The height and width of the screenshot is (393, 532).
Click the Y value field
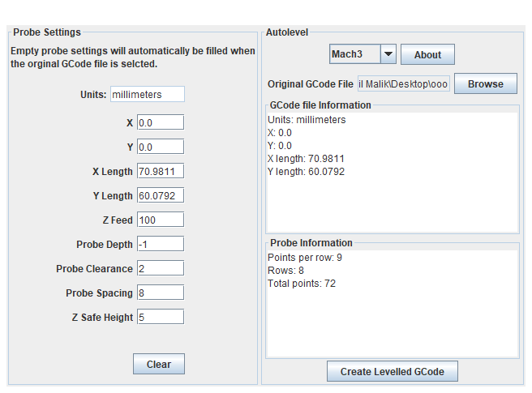point(161,147)
